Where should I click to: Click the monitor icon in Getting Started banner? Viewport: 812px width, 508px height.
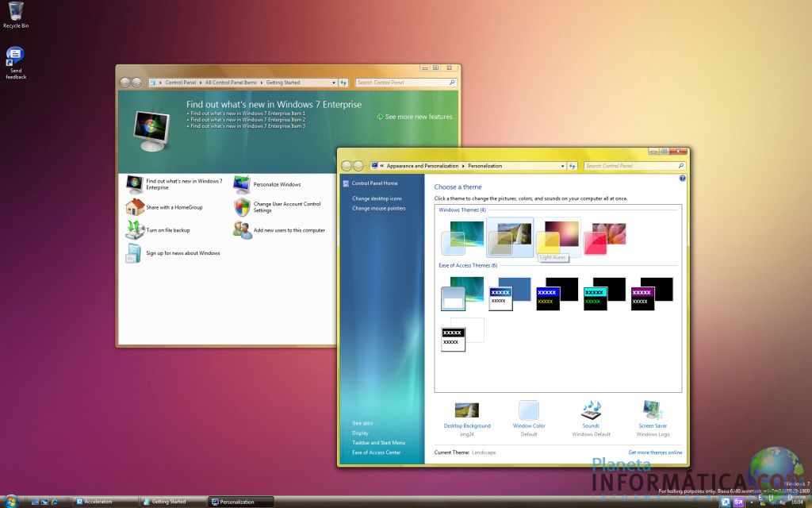(x=151, y=131)
